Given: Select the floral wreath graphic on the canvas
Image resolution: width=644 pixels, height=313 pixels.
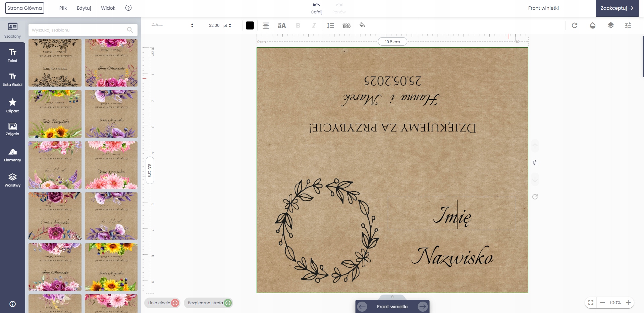Looking at the screenshot, I should [x=327, y=230].
